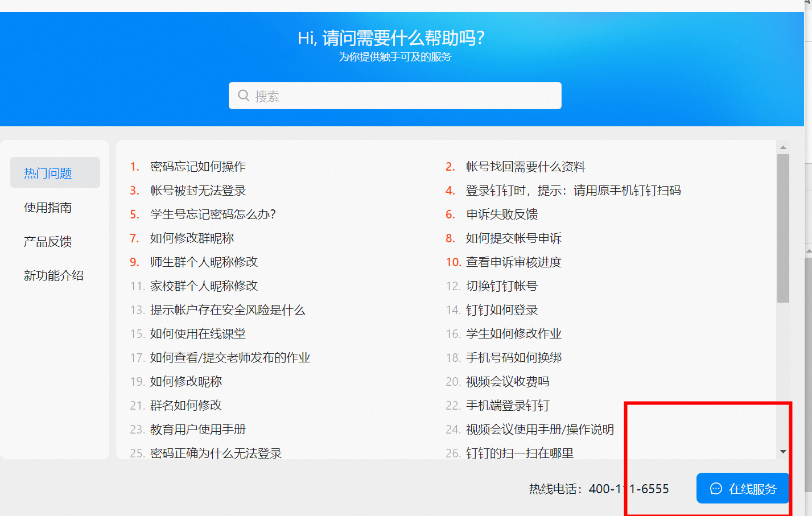Go to 新功能介绍 tab
The image size is (812, 516).
click(53, 276)
